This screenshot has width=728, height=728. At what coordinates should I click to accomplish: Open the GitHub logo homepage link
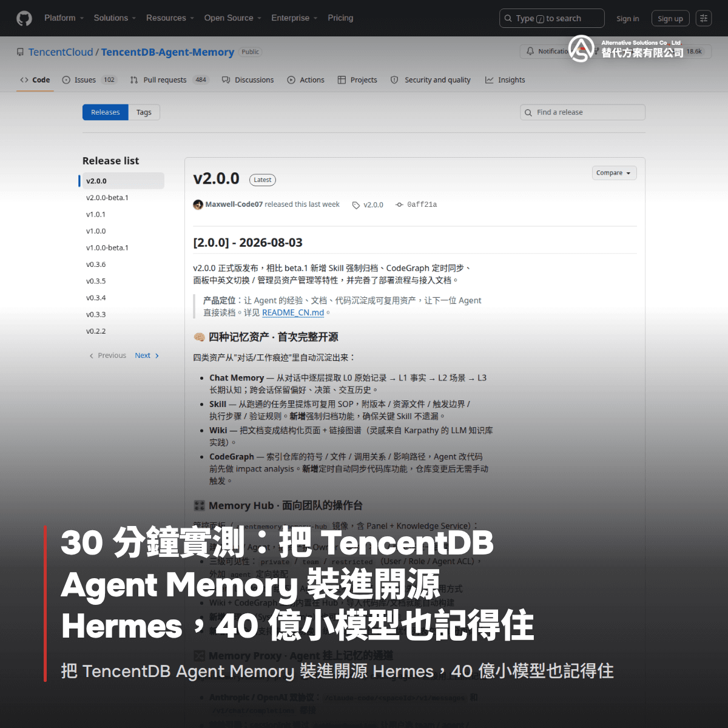tap(24, 18)
